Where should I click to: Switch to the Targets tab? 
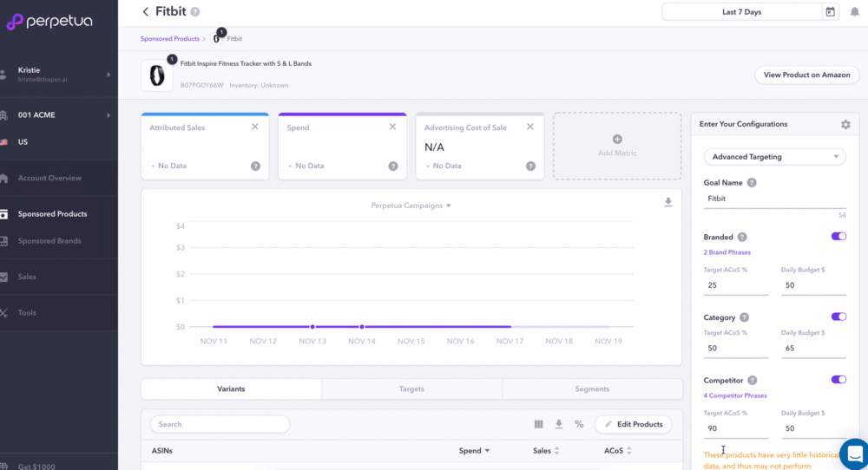(x=411, y=389)
